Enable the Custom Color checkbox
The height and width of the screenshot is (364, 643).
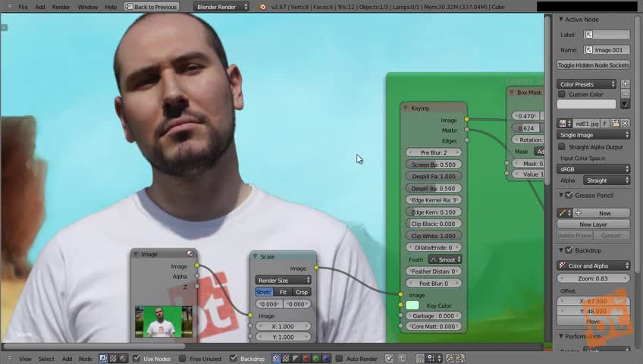pos(562,94)
